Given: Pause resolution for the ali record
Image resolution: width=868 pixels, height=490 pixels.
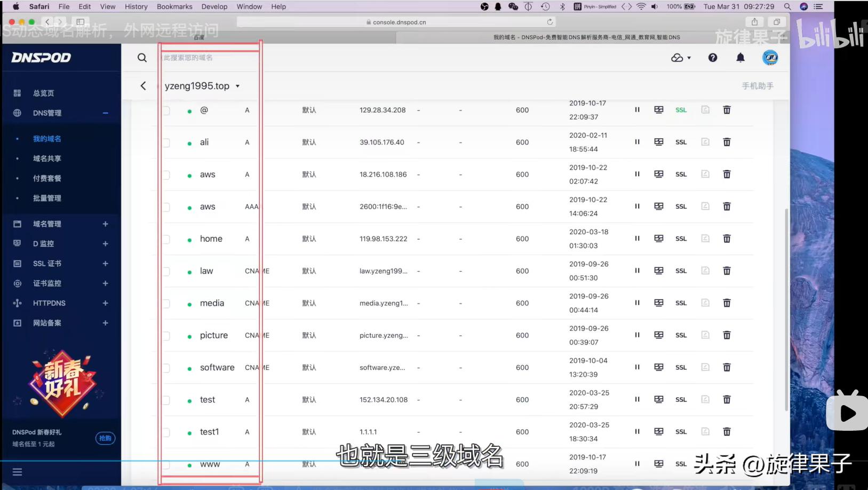Looking at the screenshot, I should (x=637, y=142).
